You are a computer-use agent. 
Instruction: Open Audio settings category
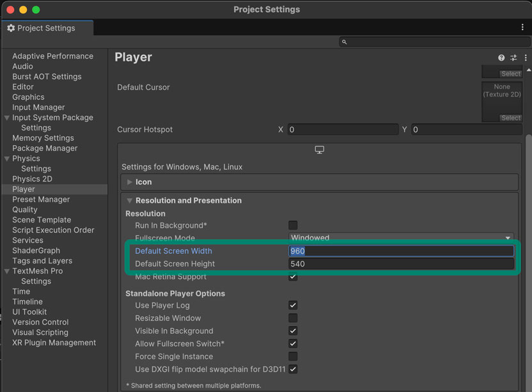coord(22,66)
